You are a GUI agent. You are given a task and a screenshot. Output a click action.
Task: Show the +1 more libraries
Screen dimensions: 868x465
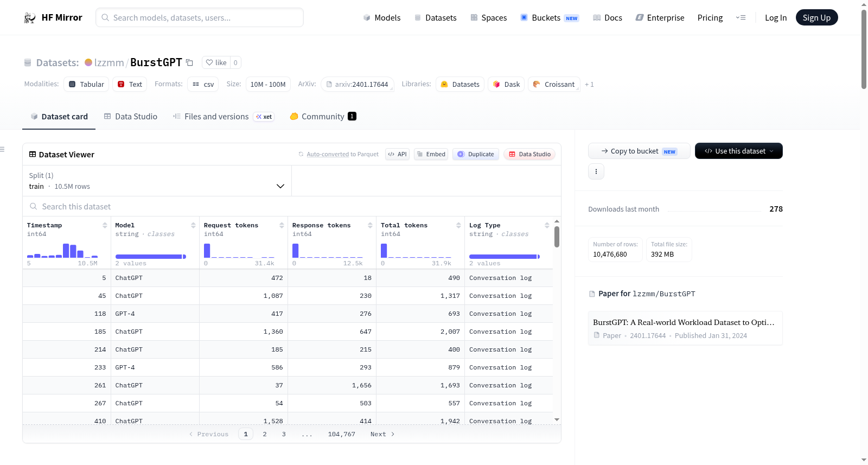589,84
